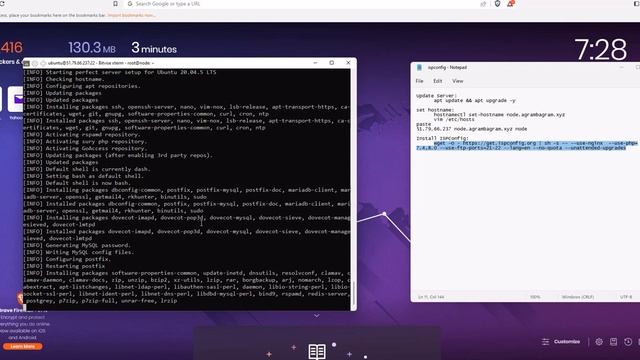Click the Brave Shields lion icon

[x=497, y=4]
